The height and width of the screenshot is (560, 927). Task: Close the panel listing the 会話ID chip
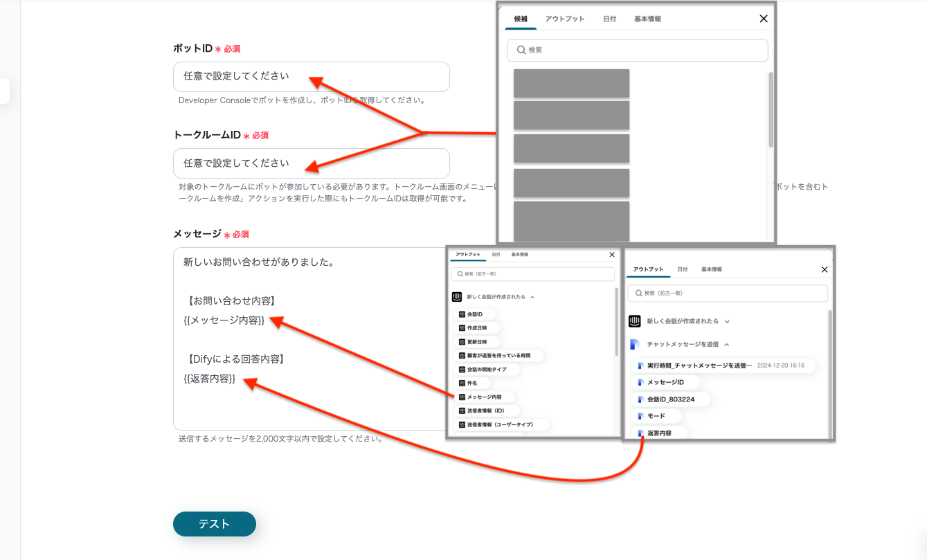pos(611,255)
